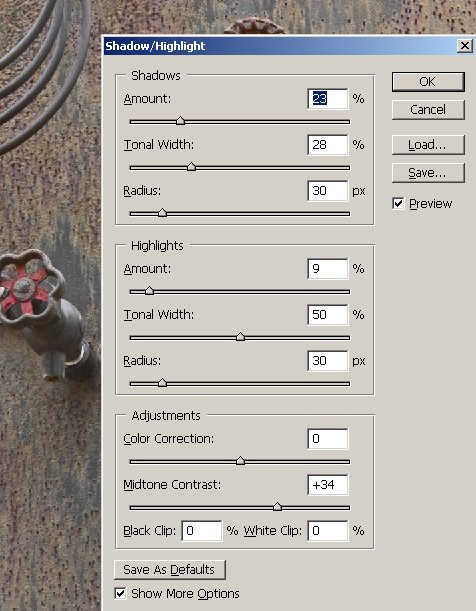Click the Midtone Contrast value field
Screen dimensions: 476x611
click(x=328, y=485)
